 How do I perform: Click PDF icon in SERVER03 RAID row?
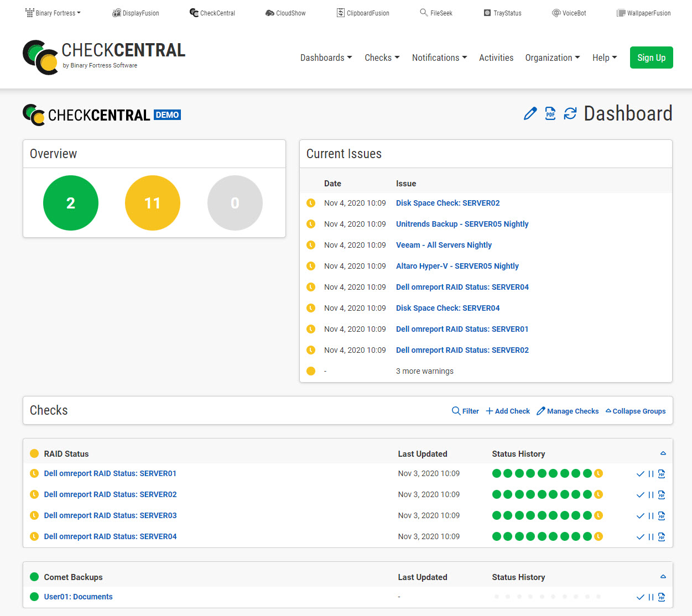click(x=662, y=516)
